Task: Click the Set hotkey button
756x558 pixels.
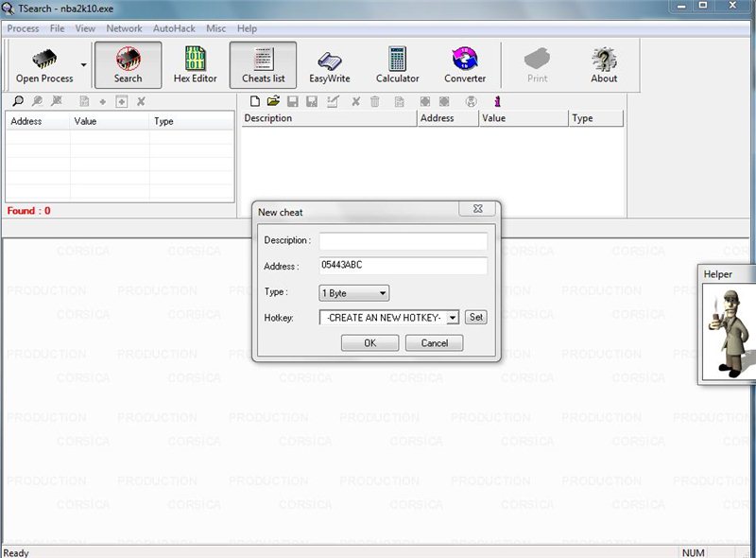Action: pos(476,317)
